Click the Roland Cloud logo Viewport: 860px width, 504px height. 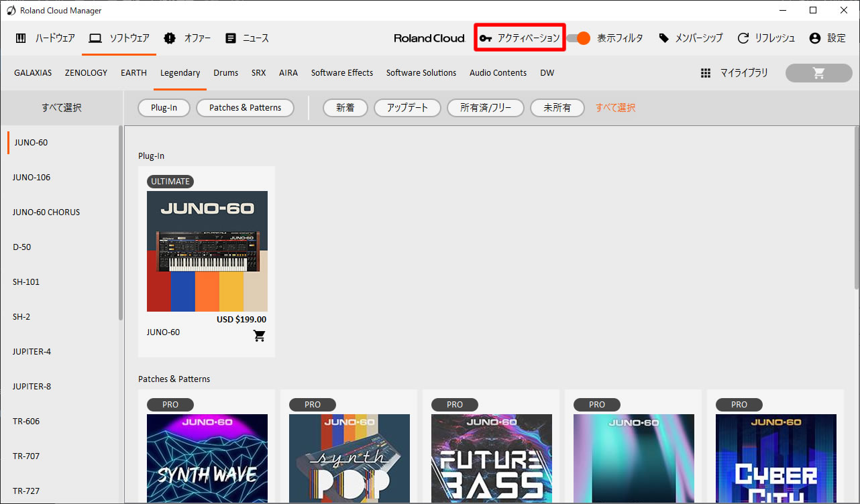pyautogui.click(x=429, y=38)
